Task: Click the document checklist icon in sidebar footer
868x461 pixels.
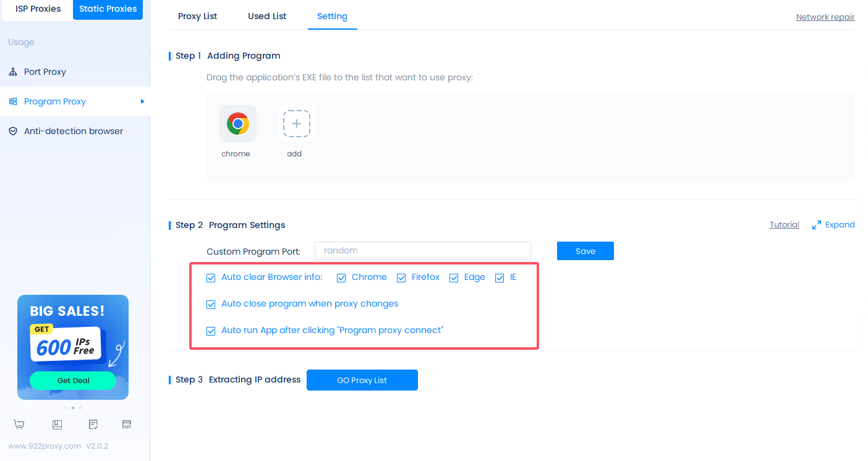Action: [93, 425]
